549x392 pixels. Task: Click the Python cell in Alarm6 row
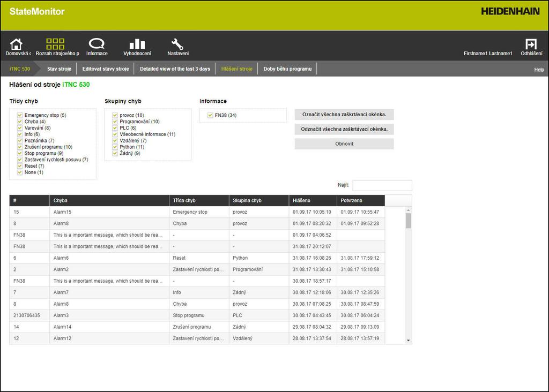259,258
